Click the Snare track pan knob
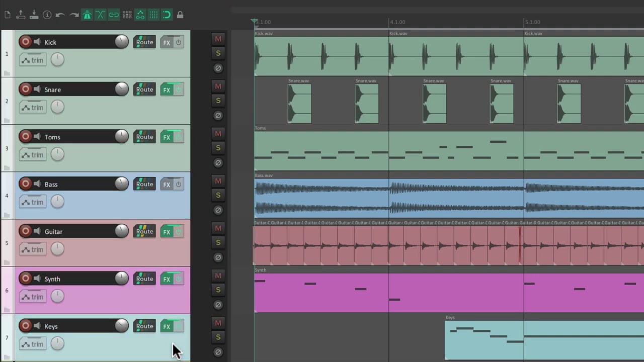The height and width of the screenshot is (362, 644). 57,107
